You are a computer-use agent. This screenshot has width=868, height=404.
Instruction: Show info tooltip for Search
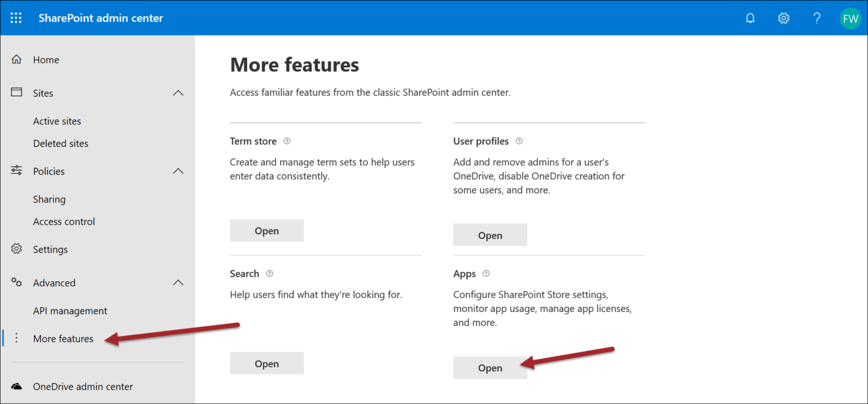[x=269, y=273]
